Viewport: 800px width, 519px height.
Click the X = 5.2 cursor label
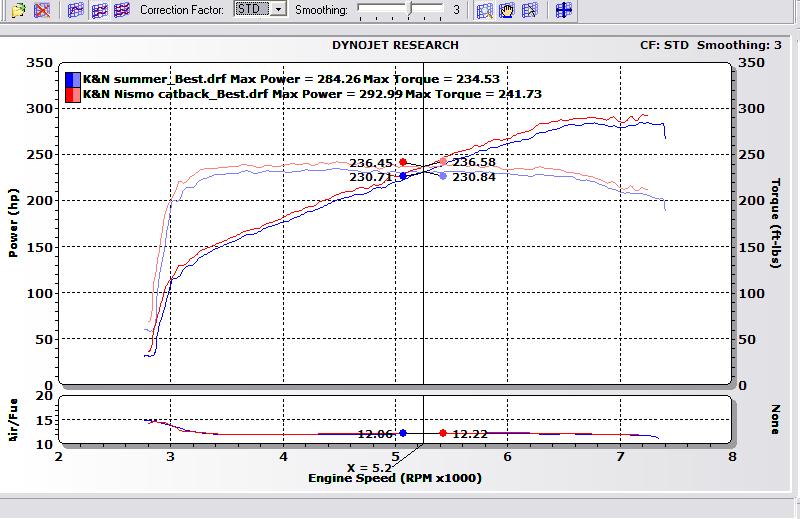(369, 468)
